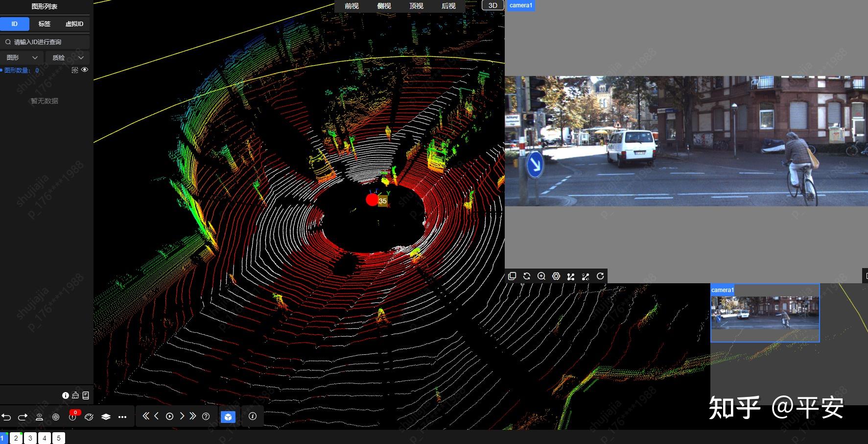This screenshot has height=444, width=868.
Task: Jump to first frame with double-left arrows
Action: tap(145, 416)
